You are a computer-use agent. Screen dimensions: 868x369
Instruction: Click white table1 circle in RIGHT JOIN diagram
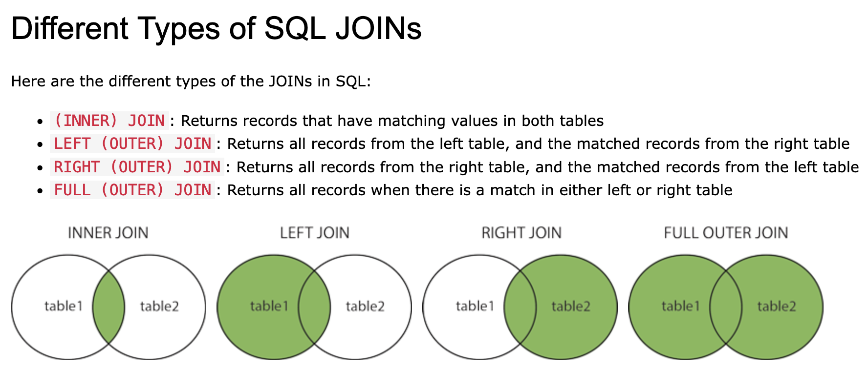tap(474, 307)
